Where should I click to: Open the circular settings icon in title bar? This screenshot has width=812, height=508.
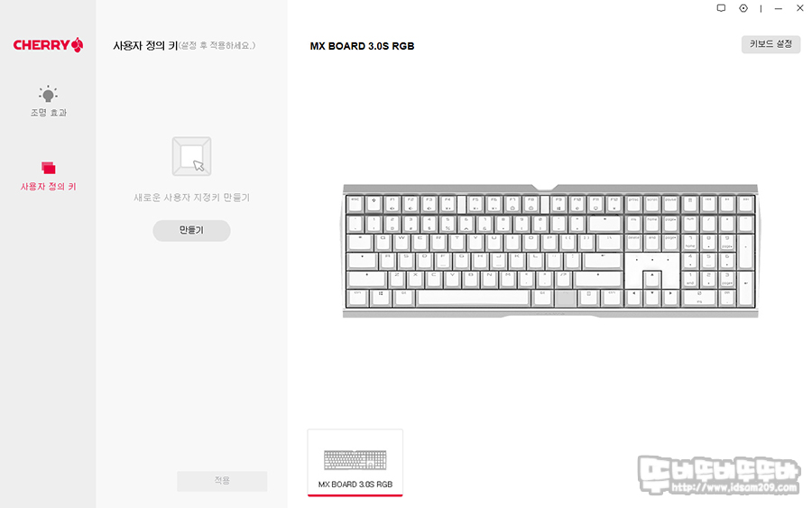(743, 8)
